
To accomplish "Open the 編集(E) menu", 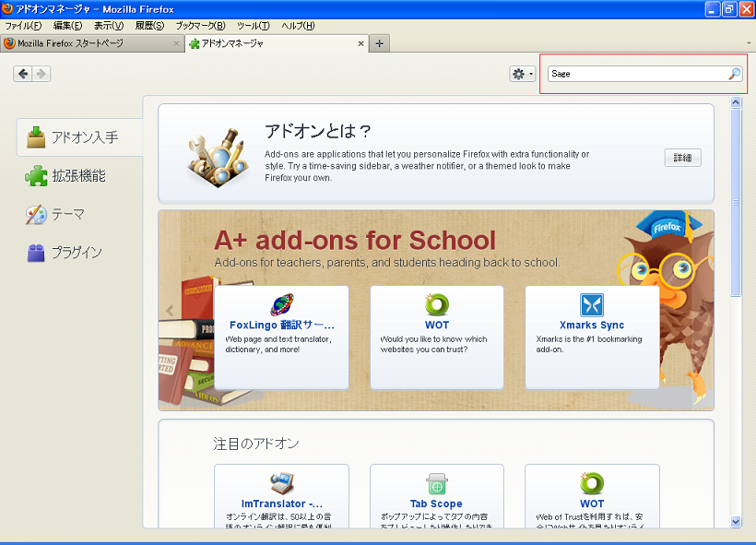I will 67,26.
